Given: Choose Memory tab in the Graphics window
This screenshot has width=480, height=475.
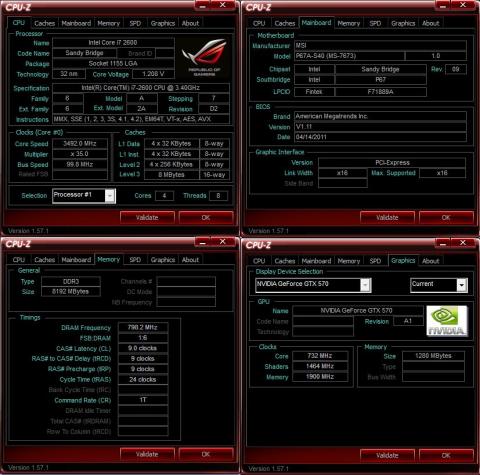Looking at the screenshot, I should point(349,261).
